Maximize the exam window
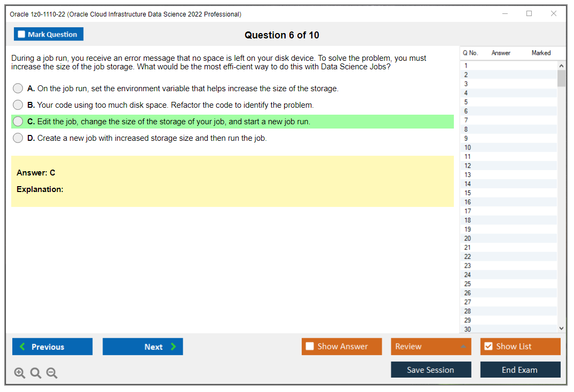 (x=529, y=14)
